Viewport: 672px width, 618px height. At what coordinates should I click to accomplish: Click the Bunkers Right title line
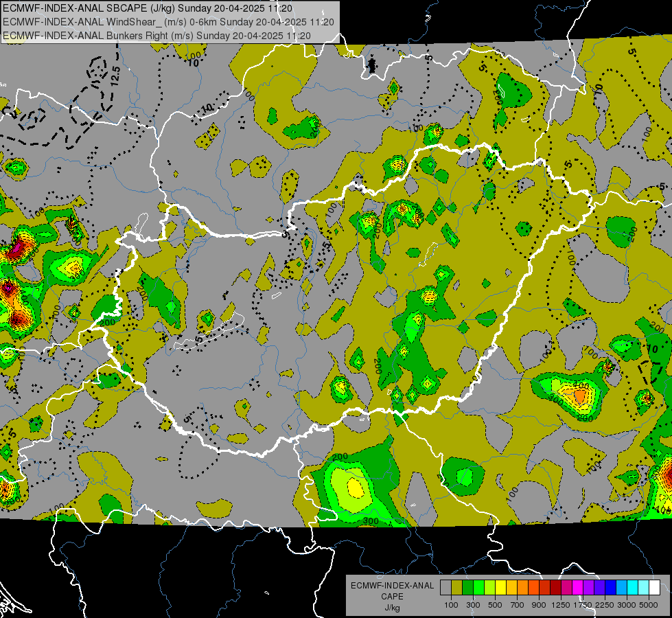pos(157,36)
